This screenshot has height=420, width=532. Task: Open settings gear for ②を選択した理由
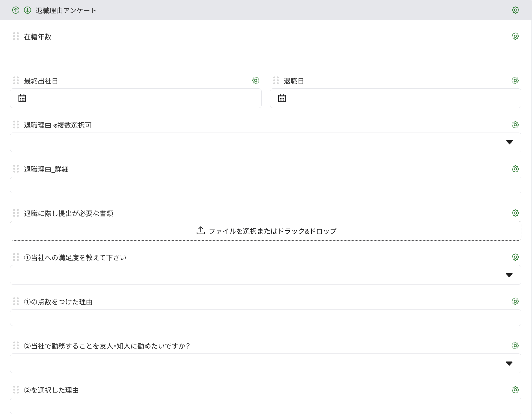tap(515, 390)
